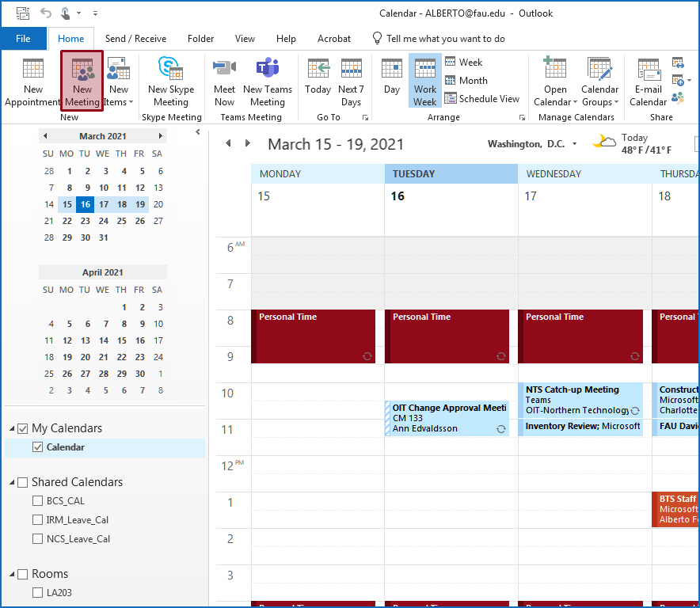Switch to the Send / Receive tab
Image resolution: width=700 pixels, height=608 pixels.
(135, 39)
